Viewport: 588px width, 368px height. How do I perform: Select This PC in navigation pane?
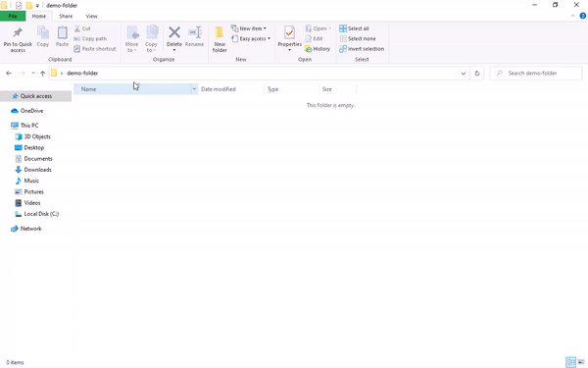click(x=29, y=126)
